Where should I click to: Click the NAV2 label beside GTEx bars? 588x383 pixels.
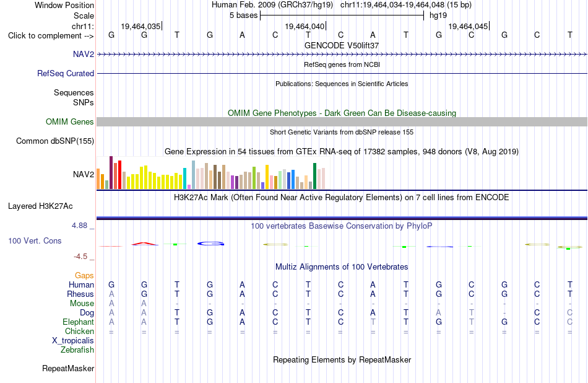84,174
